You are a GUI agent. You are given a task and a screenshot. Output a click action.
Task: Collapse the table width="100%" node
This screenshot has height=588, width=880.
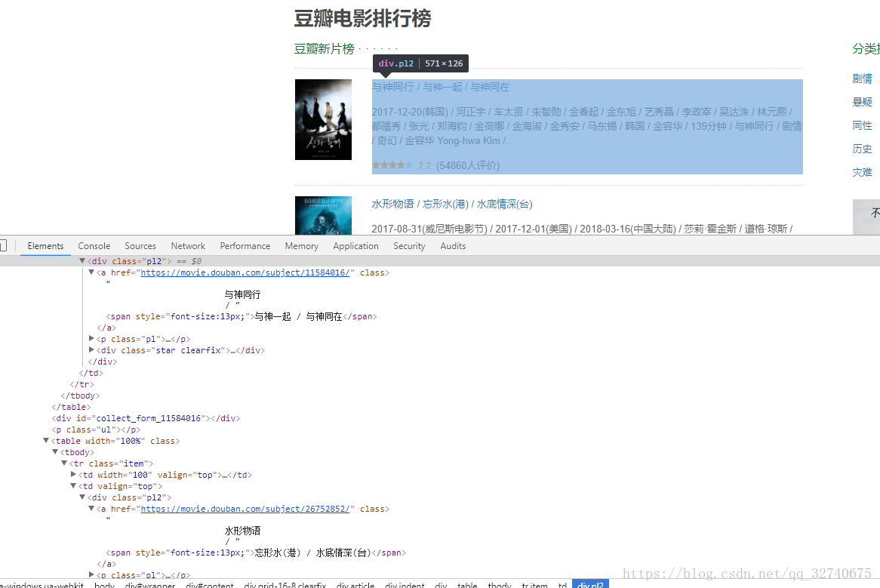click(x=46, y=441)
